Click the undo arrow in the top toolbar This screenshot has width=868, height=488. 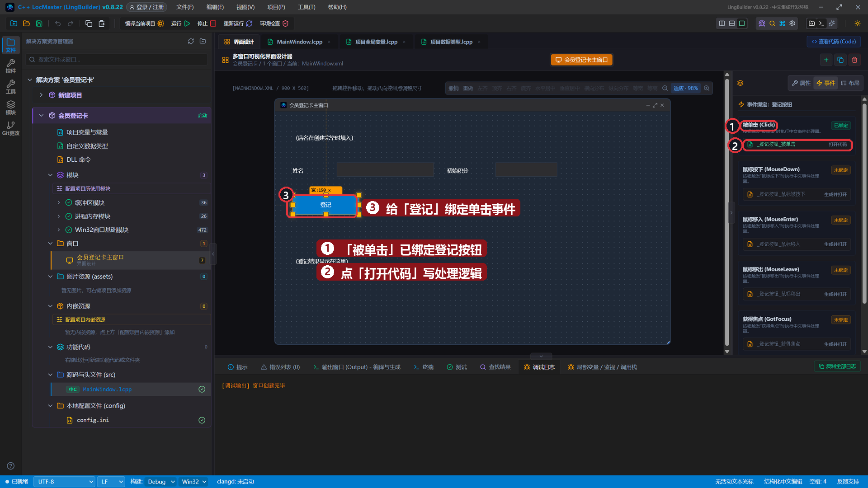(58, 23)
